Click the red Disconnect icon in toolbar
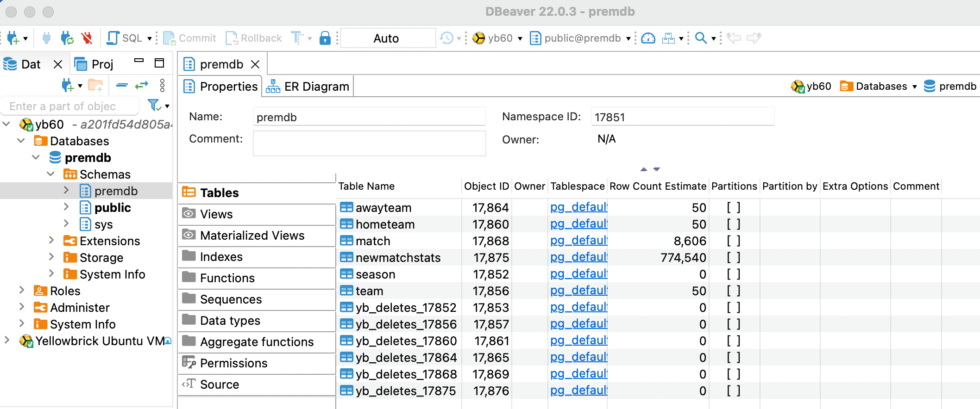The image size is (980, 409). click(x=87, y=38)
